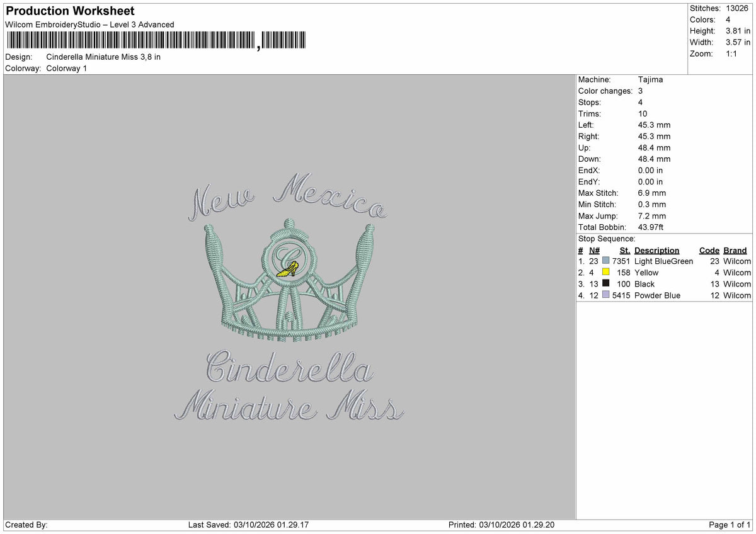This screenshot has height=534, width=756.
Task: Select 'Wilcom EmbroideryStudio – Level 3 Advanced' text
Action: tap(89, 25)
